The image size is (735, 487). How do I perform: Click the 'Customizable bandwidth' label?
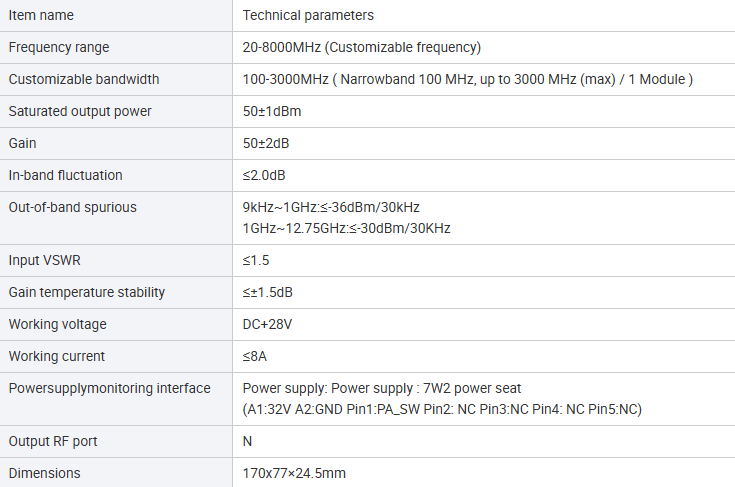click(84, 79)
